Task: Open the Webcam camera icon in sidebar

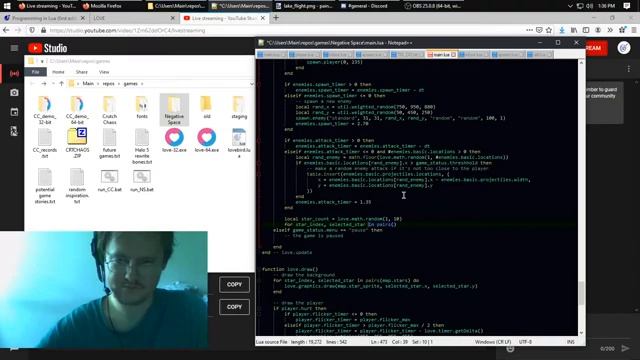Action: (14, 93)
